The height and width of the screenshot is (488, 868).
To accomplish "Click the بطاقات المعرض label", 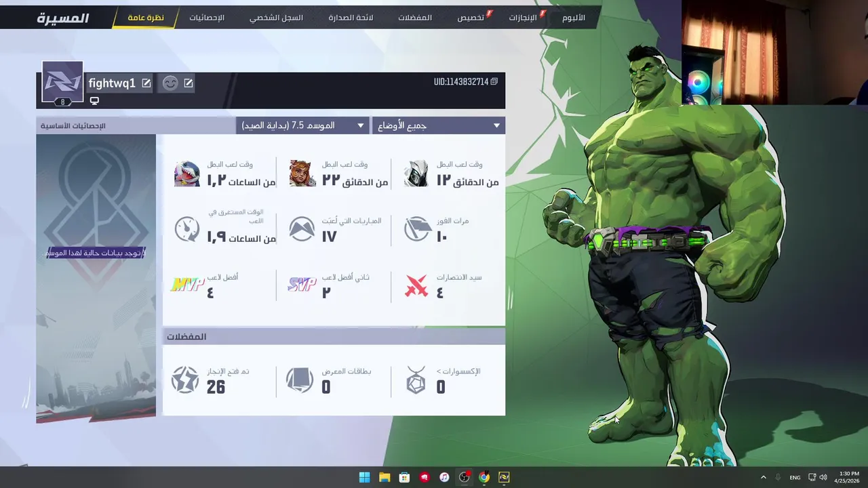I will [x=346, y=371].
